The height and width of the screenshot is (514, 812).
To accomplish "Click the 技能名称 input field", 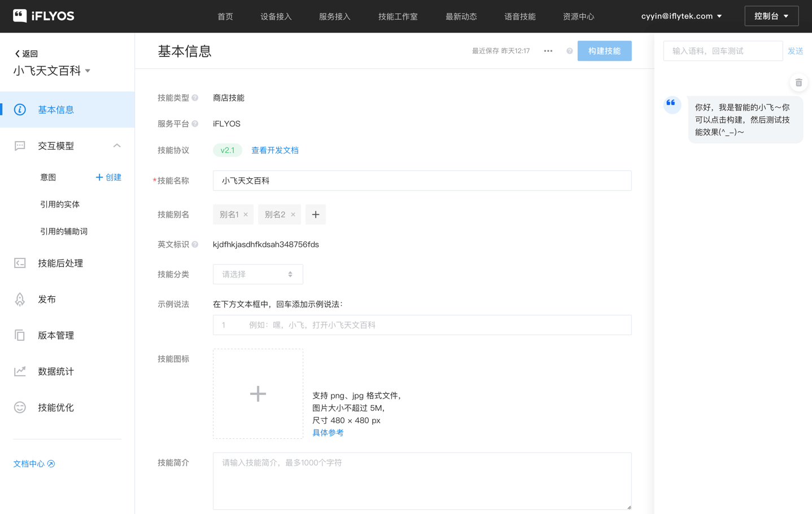I will pyautogui.click(x=422, y=181).
